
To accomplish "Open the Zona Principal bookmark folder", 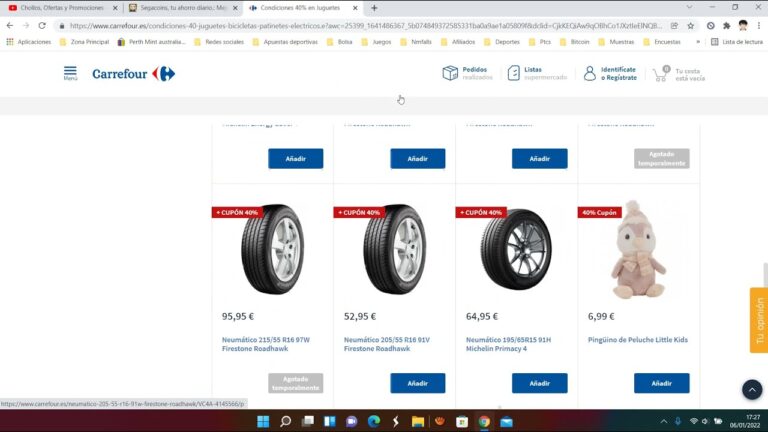I will pos(84,42).
